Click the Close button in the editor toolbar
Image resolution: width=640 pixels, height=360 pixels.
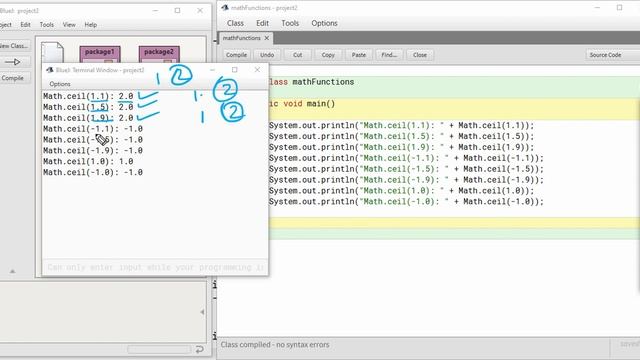point(420,55)
